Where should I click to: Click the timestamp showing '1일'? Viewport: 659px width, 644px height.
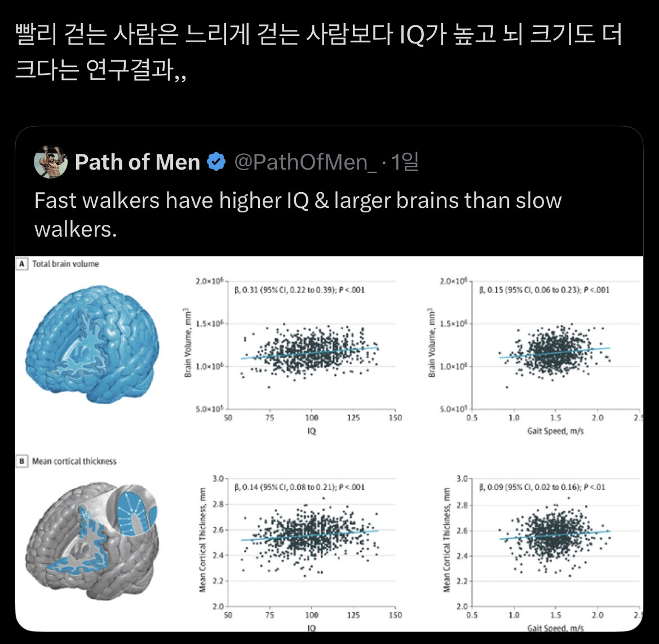pos(405,162)
